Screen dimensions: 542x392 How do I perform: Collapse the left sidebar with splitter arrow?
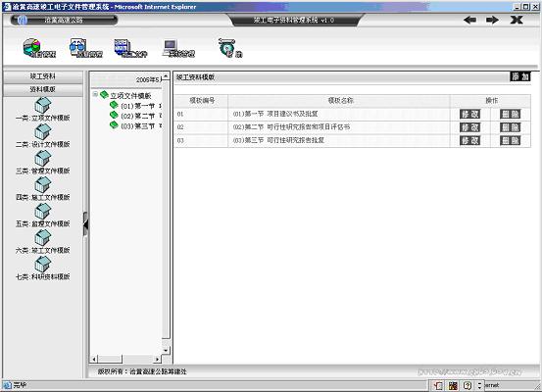pos(85,224)
